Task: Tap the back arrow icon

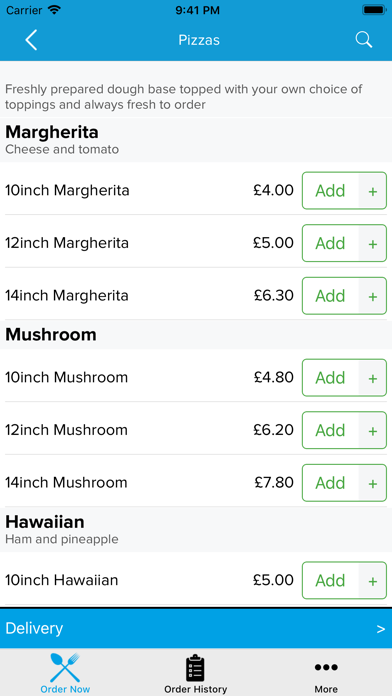Action: click(31, 40)
